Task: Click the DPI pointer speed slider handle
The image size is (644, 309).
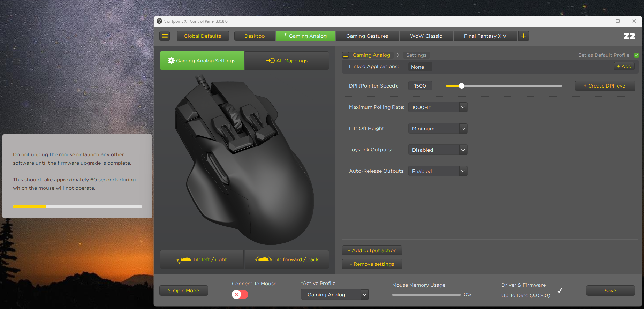Action: 462,86
